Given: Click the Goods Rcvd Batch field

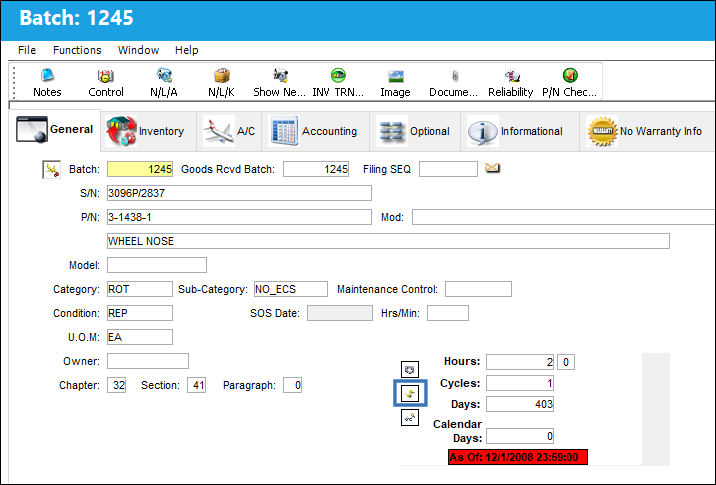Looking at the screenshot, I should point(316,169).
